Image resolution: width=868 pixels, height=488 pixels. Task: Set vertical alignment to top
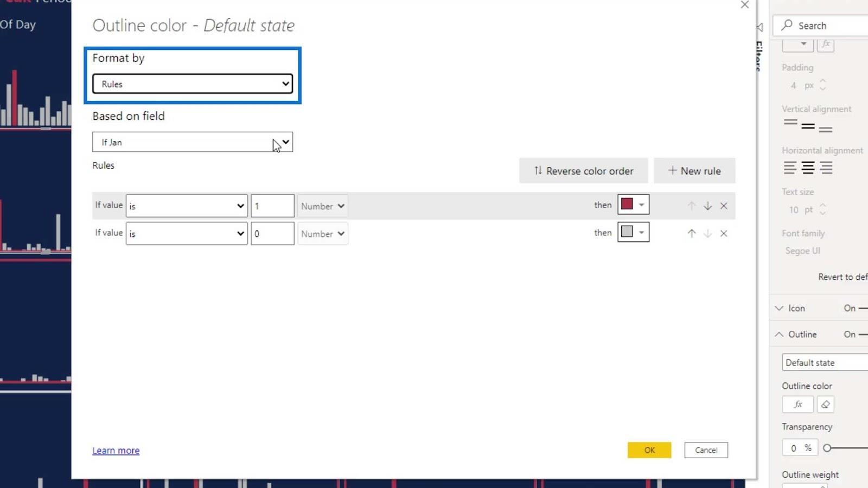pos(790,123)
